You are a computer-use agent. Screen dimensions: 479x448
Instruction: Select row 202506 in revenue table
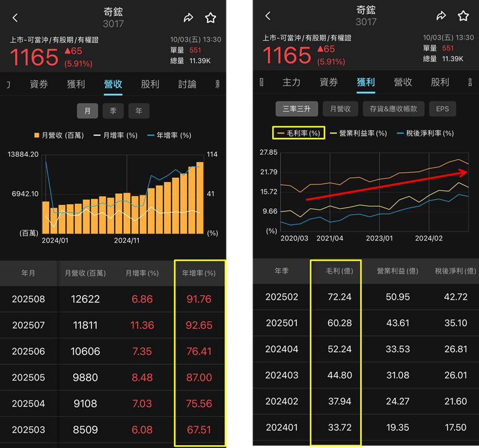tap(113, 352)
